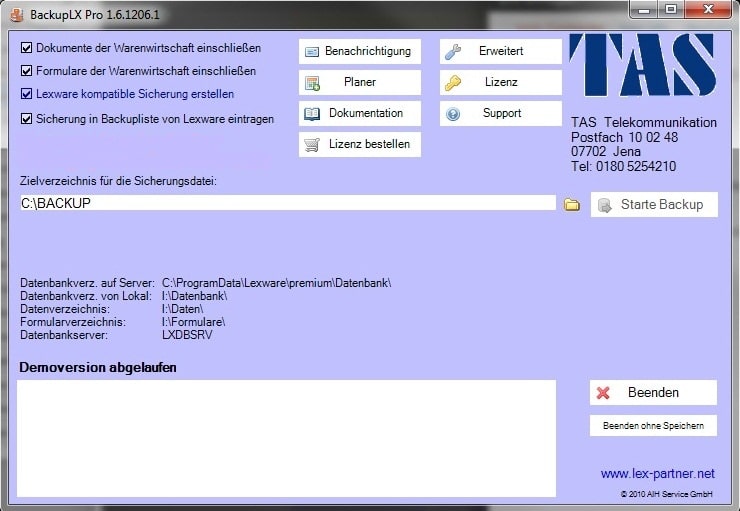Click the Datenbankverz. auf Server: label

(87, 283)
